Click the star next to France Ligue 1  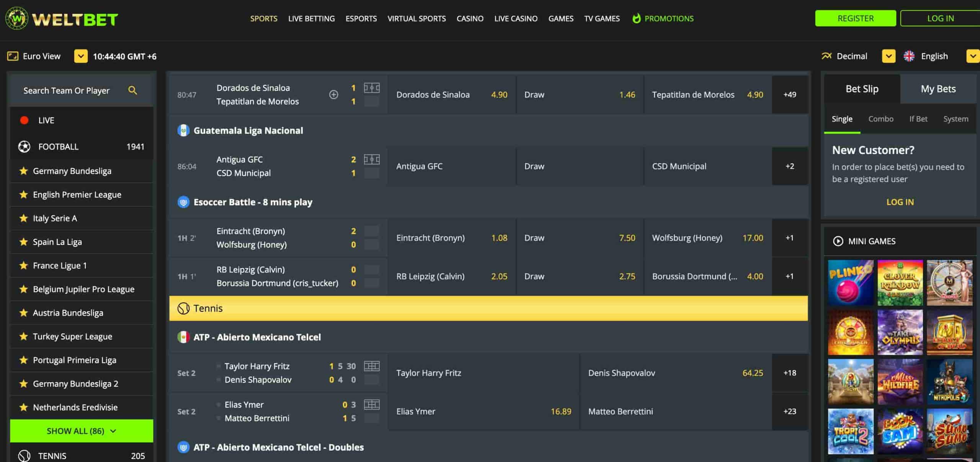24,265
